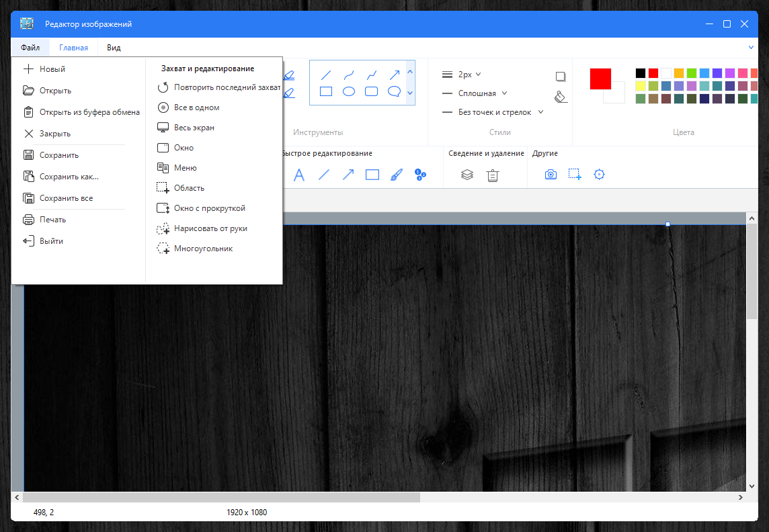This screenshot has height=532, width=769.
Task: Choose Сохранить in the file menu
Action: tap(79, 155)
